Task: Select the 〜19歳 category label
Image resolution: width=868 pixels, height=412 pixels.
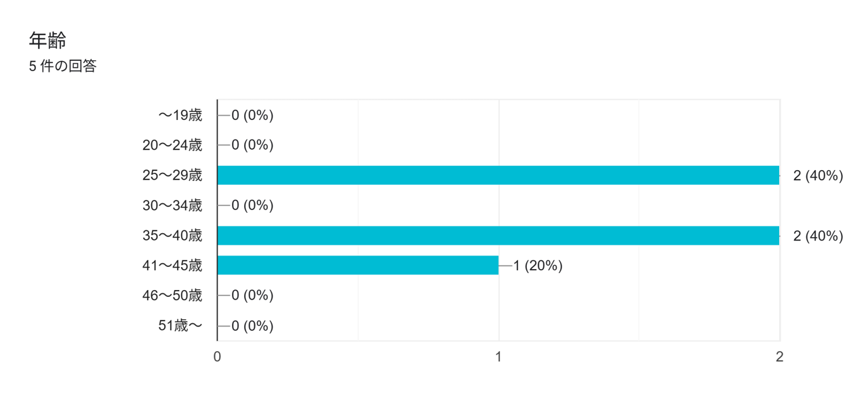Action: (180, 115)
